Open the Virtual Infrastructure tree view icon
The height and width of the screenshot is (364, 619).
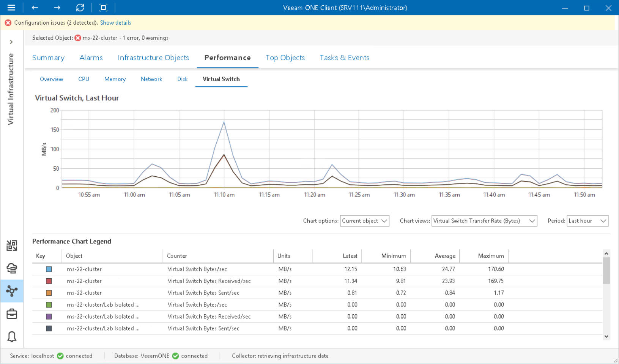[12, 291]
